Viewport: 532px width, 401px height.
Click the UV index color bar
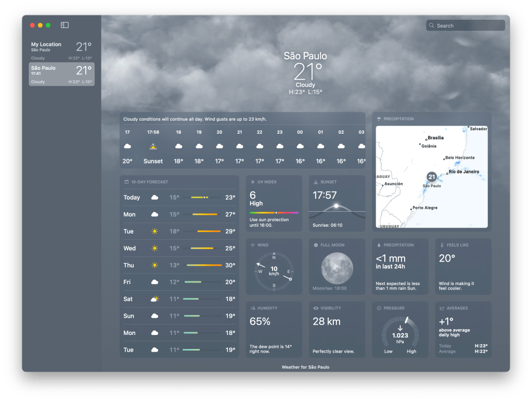(274, 213)
